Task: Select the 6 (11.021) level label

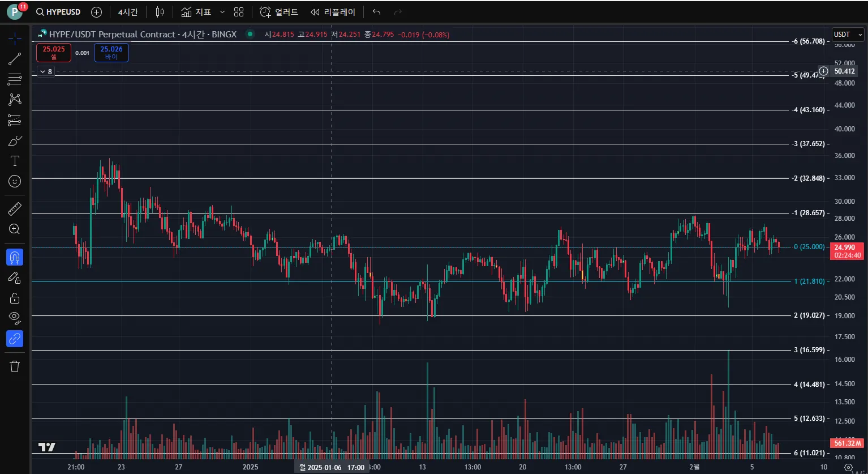Action: [x=809, y=453]
